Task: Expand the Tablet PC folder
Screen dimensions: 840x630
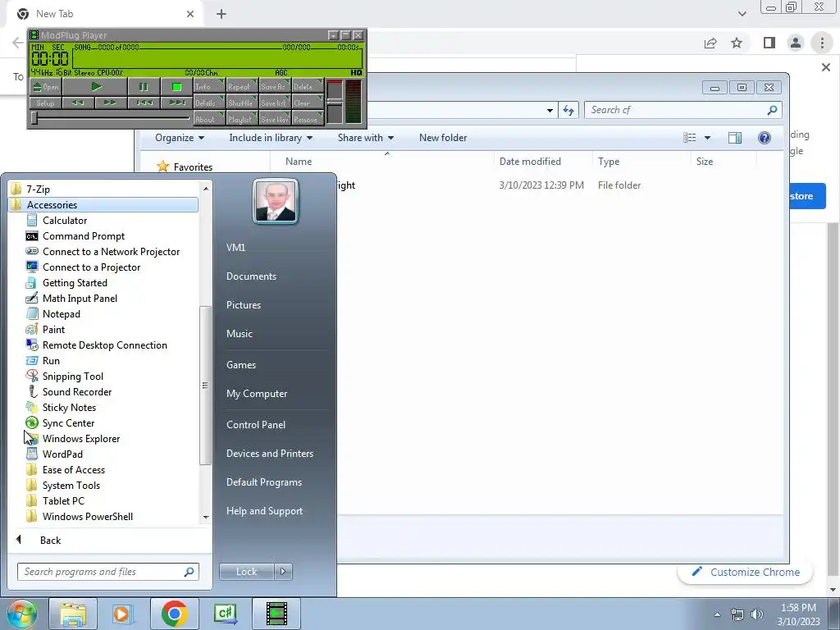Action: (x=63, y=500)
